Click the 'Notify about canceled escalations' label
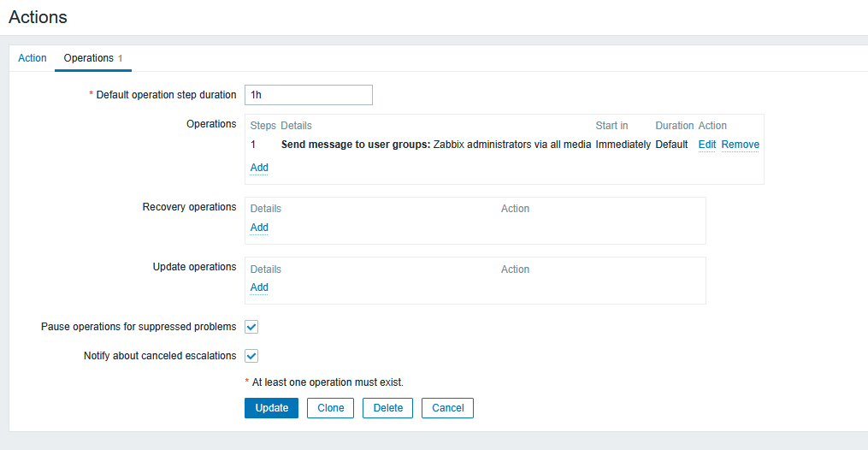This screenshot has height=450, width=868. pyautogui.click(x=160, y=356)
